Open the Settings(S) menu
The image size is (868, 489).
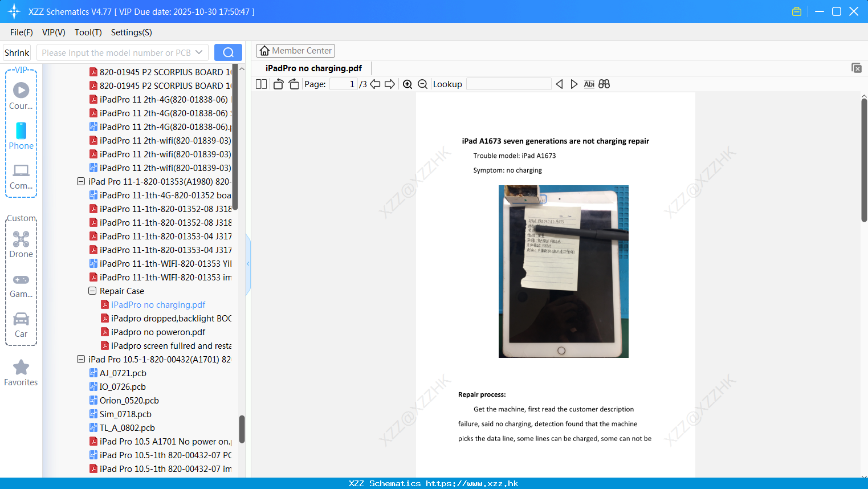tap(132, 32)
